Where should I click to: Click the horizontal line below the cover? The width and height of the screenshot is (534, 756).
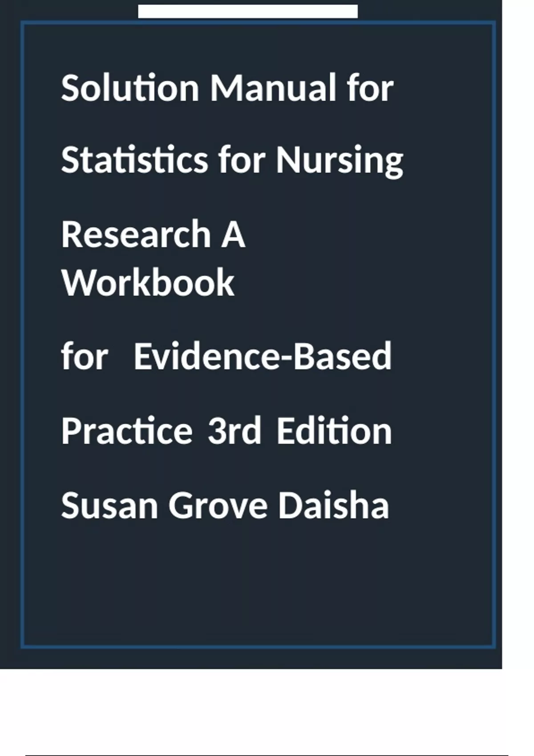(x=266, y=755)
